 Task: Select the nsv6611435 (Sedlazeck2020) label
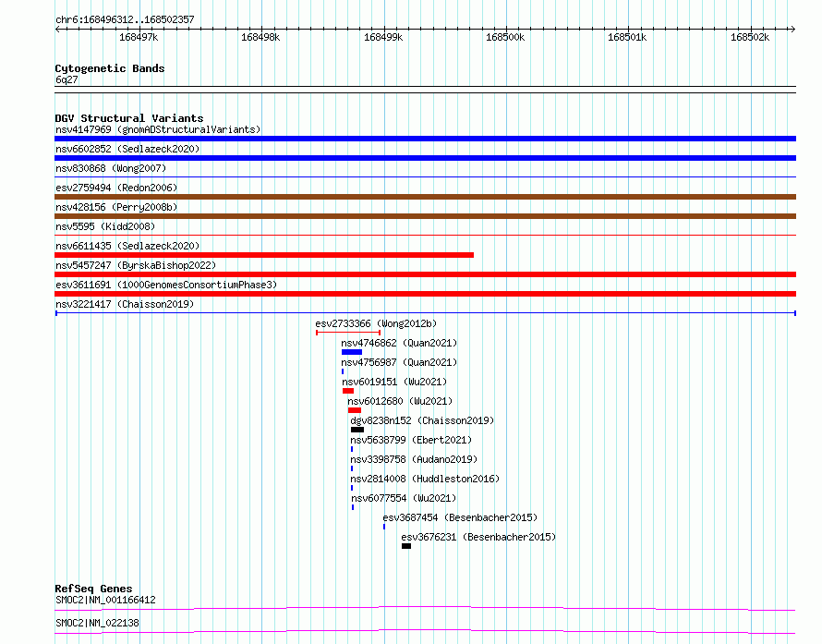tap(127, 246)
